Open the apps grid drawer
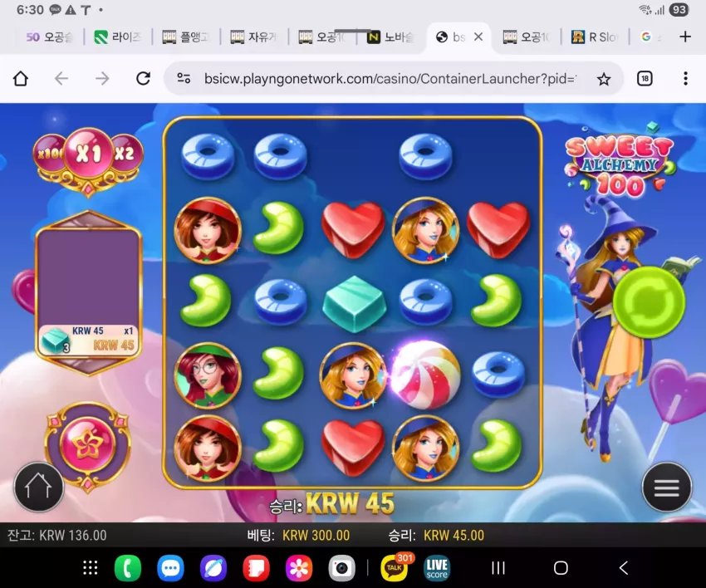Image resolution: width=706 pixels, height=588 pixels. [90, 568]
